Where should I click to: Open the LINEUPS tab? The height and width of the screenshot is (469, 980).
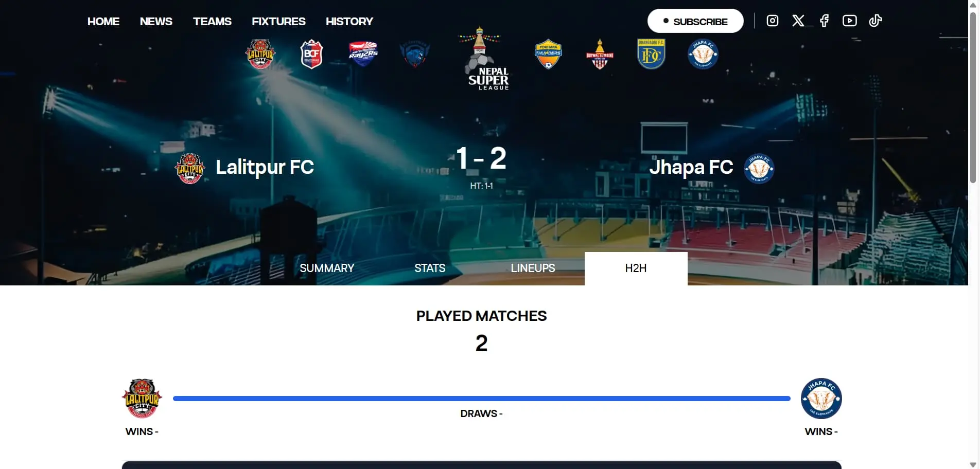click(533, 268)
